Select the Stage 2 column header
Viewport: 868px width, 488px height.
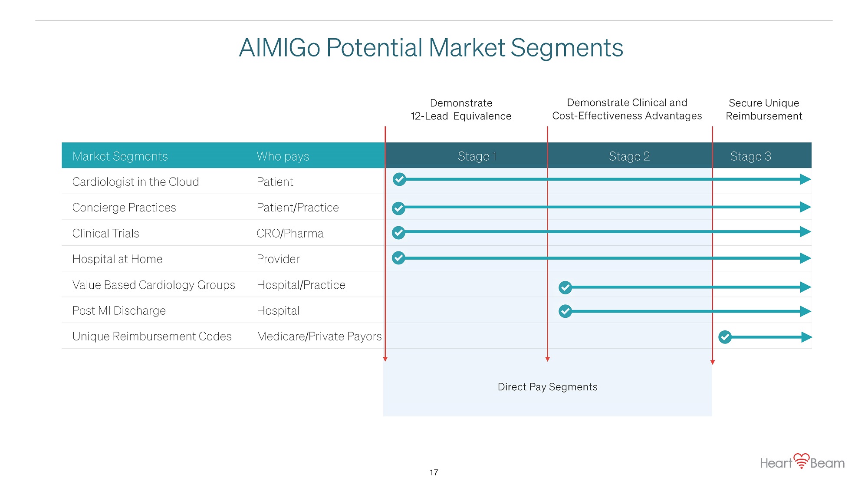629,156
